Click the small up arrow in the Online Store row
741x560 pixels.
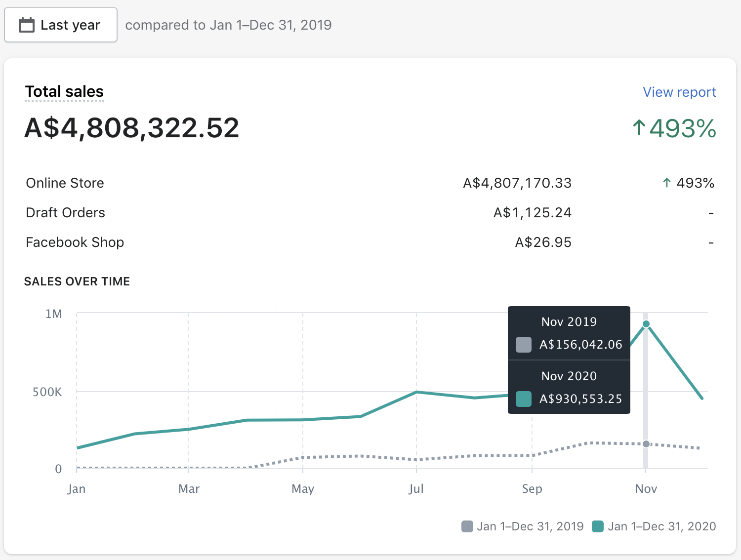click(x=666, y=183)
